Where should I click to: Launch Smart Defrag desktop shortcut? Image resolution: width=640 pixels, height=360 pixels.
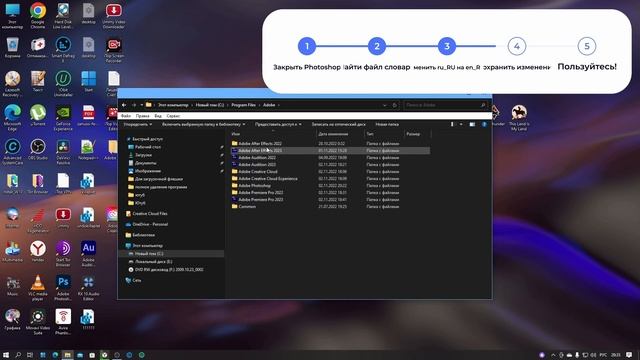click(63, 49)
